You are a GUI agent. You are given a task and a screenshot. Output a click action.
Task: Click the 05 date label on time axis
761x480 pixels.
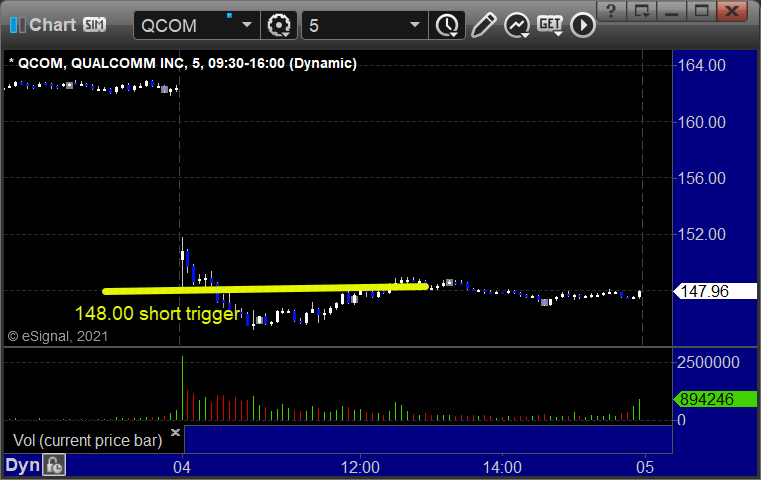coord(645,467)
